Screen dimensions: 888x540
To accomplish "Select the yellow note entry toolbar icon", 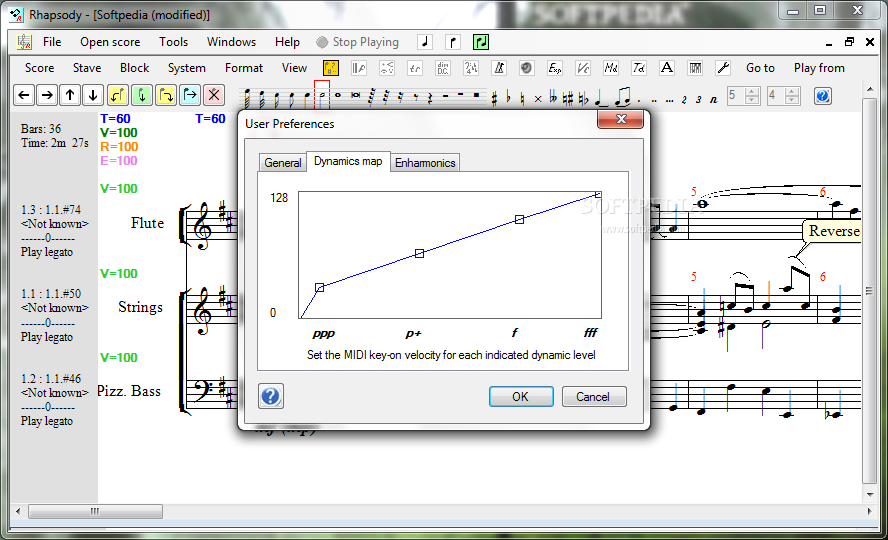I will click(x=331, y=68).
